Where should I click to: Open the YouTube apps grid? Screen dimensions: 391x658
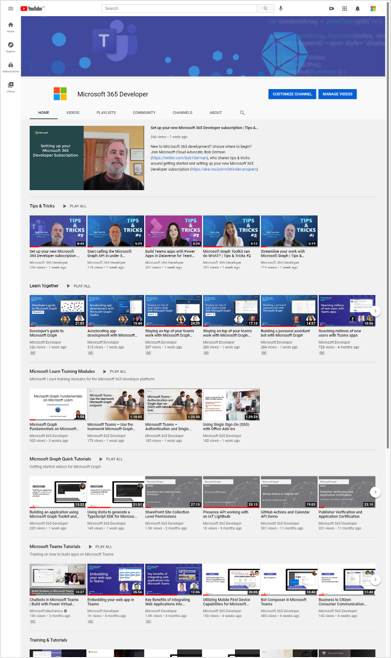344,8
